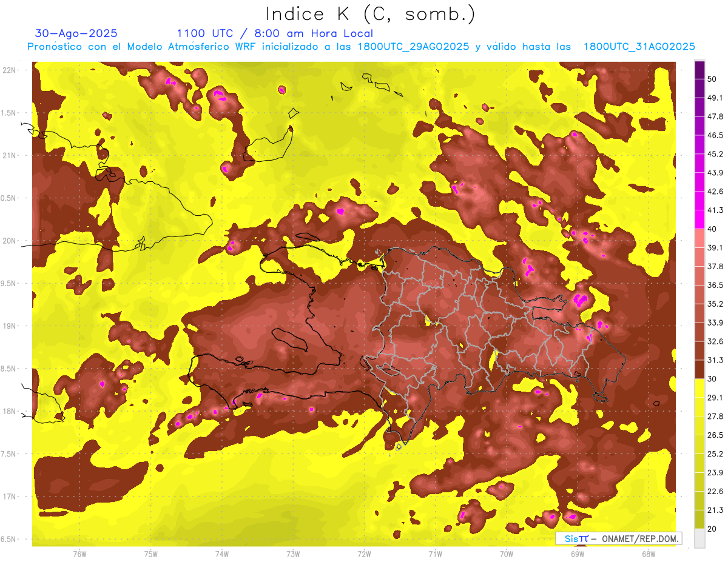Viewport: 728px width, 562px height.
Task: Click the colorbar label "43.9"
Action: point(715,173)
